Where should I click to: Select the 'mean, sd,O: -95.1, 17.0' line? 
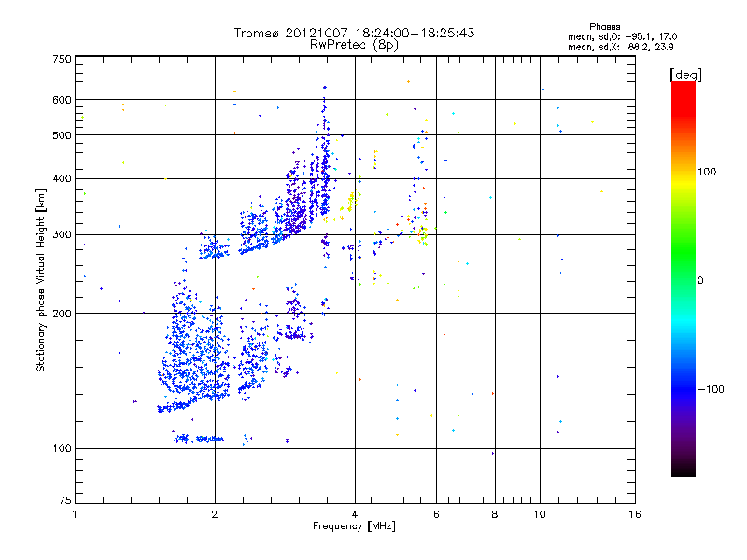click(622, 36)
